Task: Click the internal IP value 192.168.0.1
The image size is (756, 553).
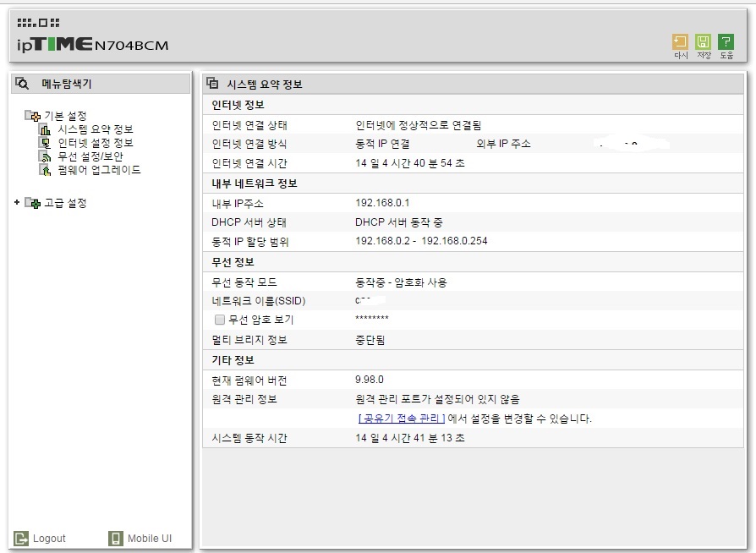Action: pos(382,202)
